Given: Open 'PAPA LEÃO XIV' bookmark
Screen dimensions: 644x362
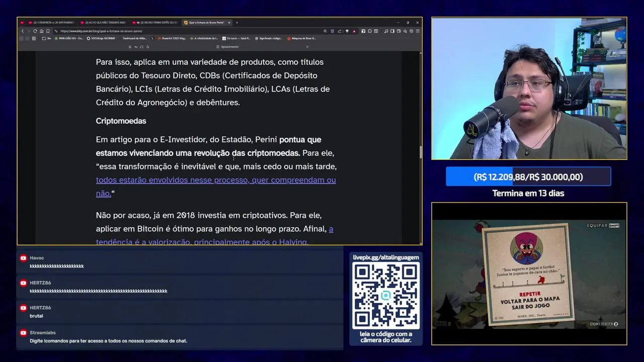Looking at the screenshot, I should 69,38.
